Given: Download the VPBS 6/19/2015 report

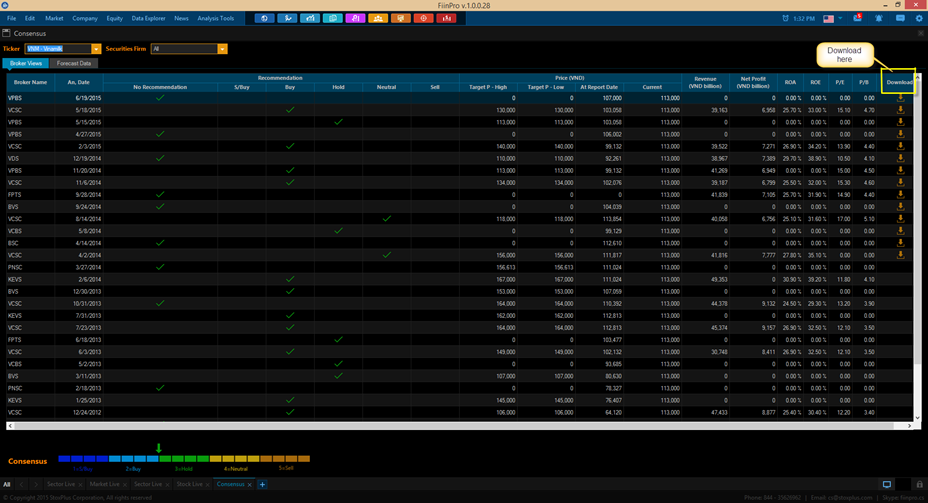Looking at the screenshot, I should [x=900, y=98].
